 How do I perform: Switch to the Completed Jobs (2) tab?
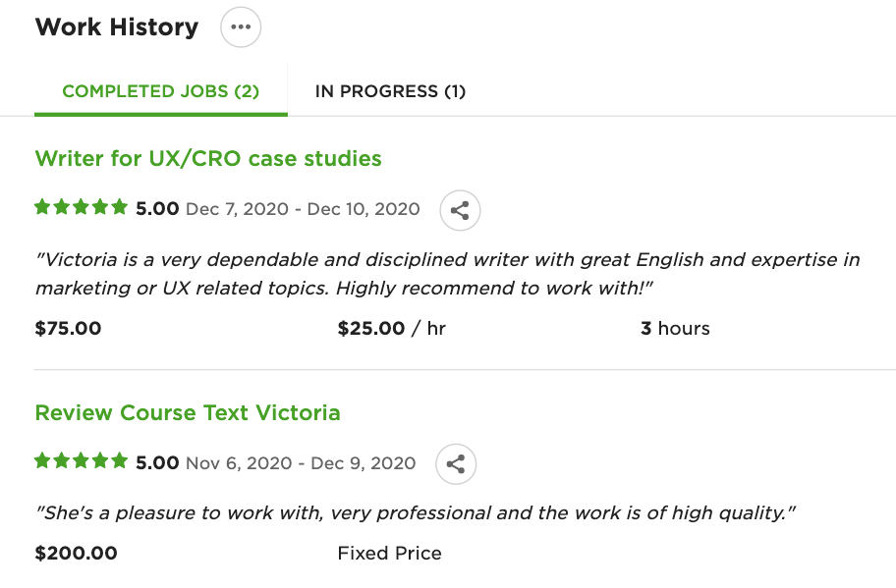pyautogui.click(x=160, y=91)
